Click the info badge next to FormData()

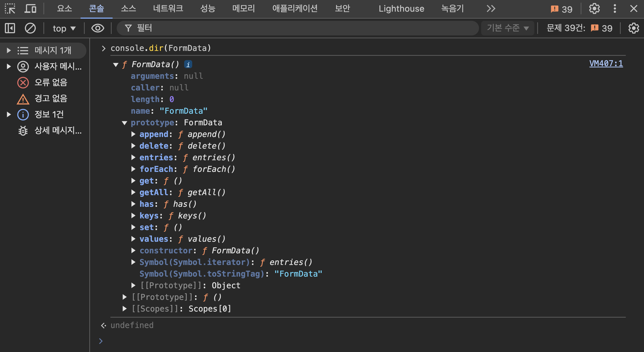click(188, 64)
